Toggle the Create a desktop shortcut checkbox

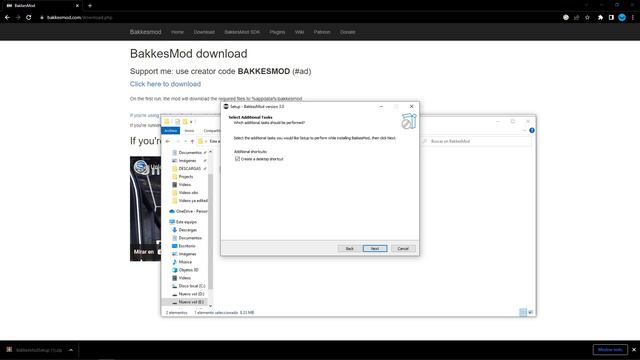tap(237, 159)
